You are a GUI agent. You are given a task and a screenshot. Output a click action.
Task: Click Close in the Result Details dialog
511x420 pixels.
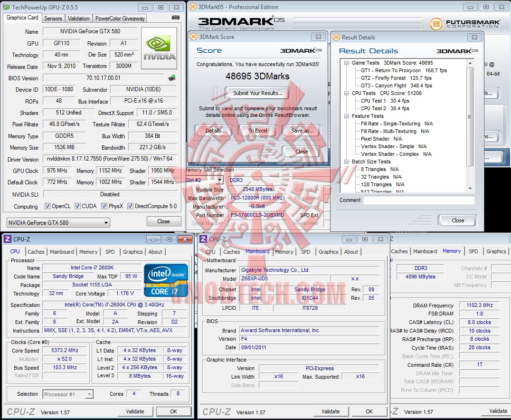[x=457, y=220]
